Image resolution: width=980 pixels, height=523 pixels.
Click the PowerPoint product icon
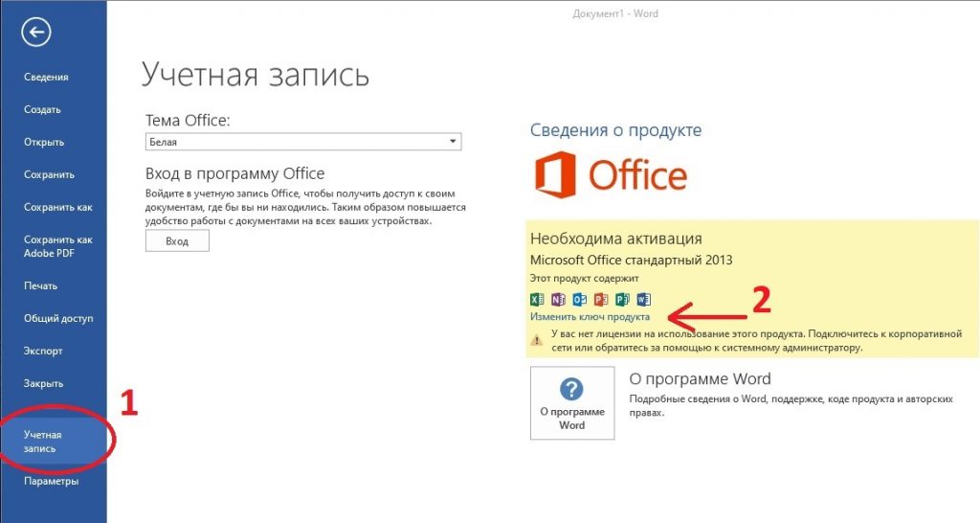click(601, 299)
